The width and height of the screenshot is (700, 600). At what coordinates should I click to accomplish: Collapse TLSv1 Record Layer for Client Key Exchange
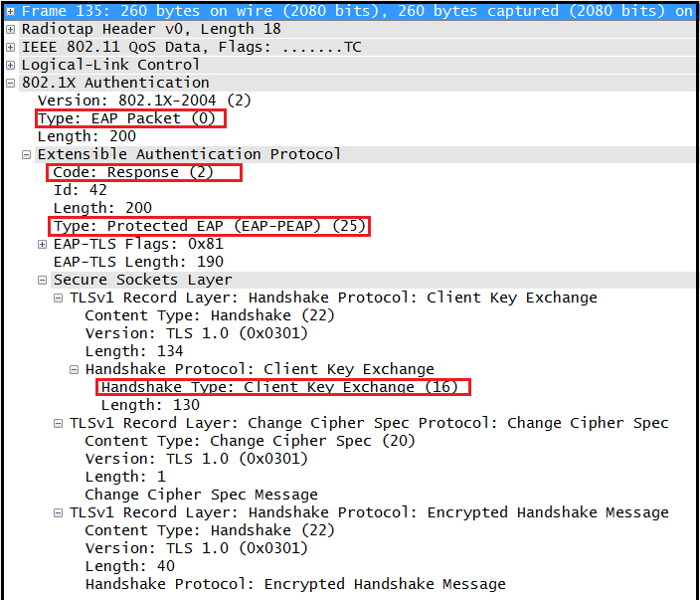click(59, 298)
